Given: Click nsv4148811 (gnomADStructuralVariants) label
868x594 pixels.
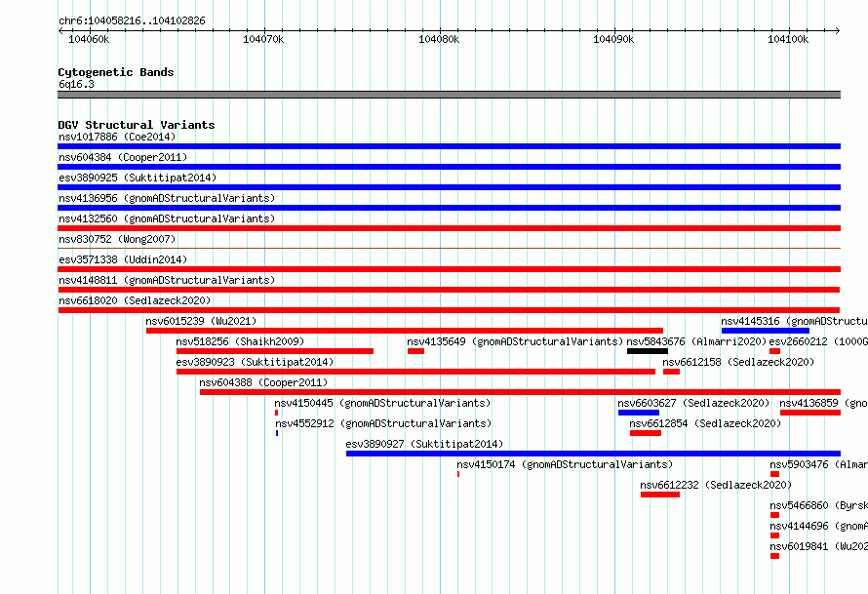Looking at the screenshot, I should tap(167, 280).
